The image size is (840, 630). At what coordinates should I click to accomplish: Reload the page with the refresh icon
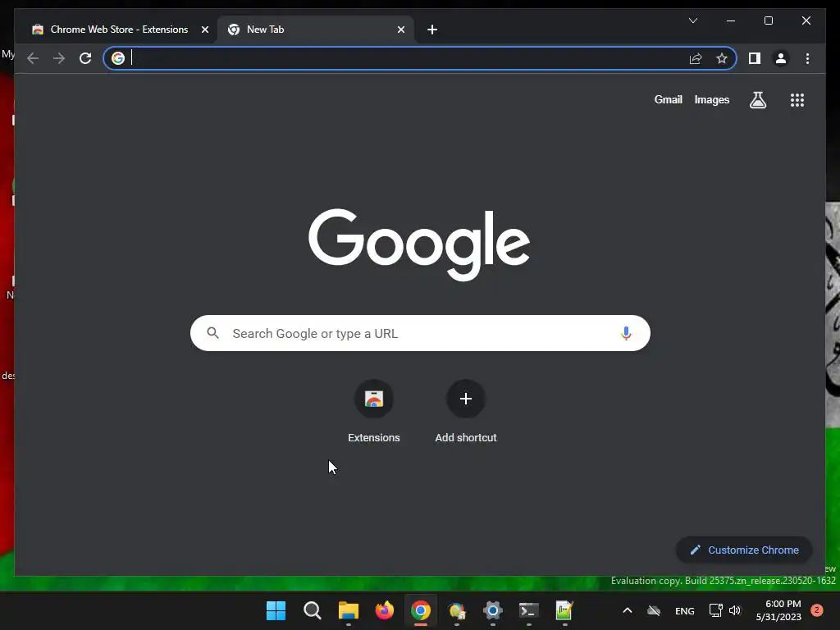[x=85, y=58]
